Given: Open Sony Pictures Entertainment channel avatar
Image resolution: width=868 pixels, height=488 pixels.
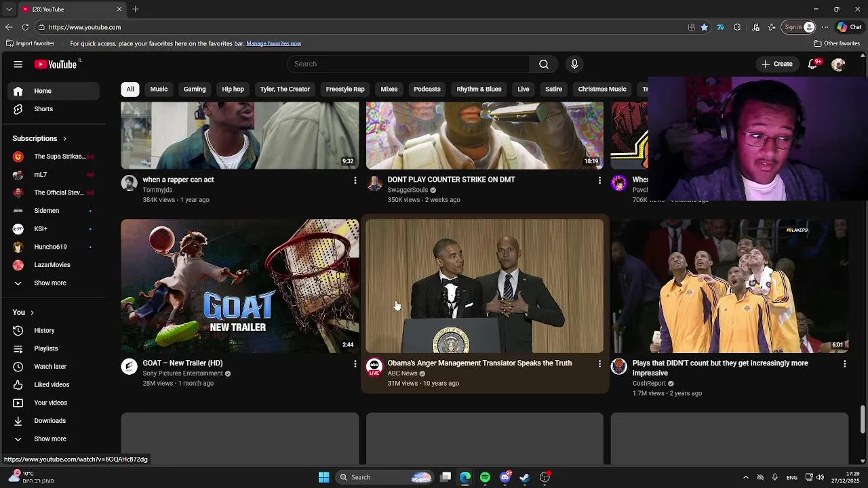Looking at the screenshot, I should (129, 367).
